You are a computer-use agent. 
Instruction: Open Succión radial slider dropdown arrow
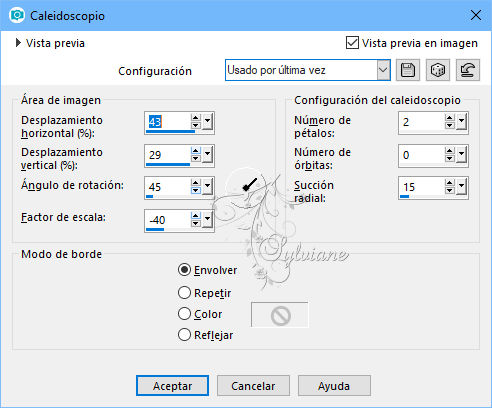[x=461, y=186]
